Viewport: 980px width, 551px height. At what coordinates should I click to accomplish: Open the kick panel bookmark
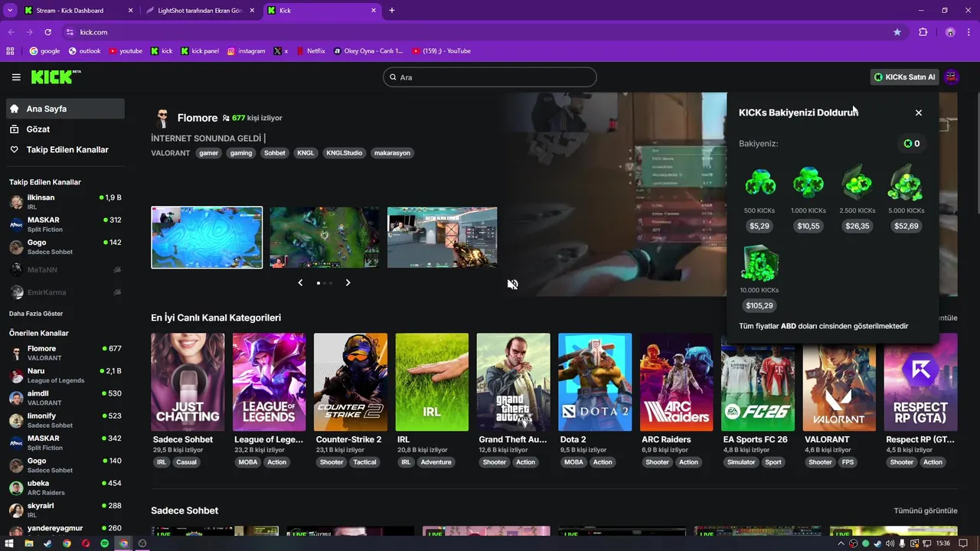(x=200, y=51)
